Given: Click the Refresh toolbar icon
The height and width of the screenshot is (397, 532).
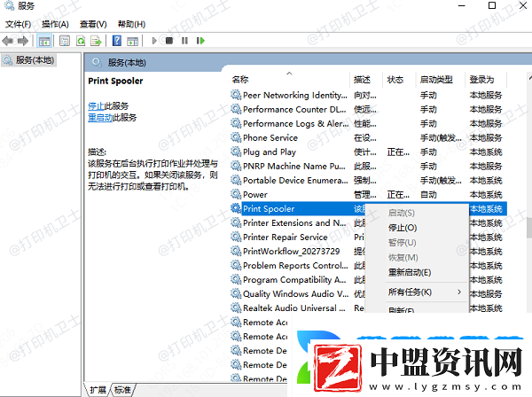Looking at the screenshot, I should pyautogui.click(x=81, y=41).
